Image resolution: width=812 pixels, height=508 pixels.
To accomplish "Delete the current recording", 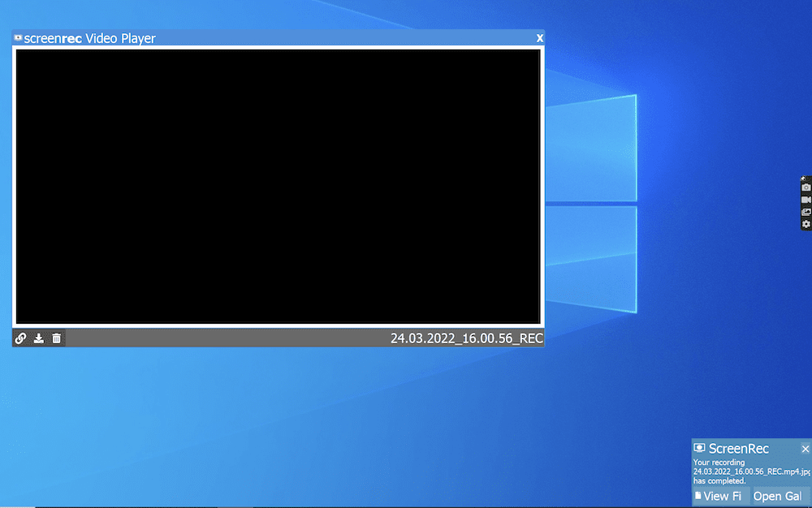I will tap(55, 338).
